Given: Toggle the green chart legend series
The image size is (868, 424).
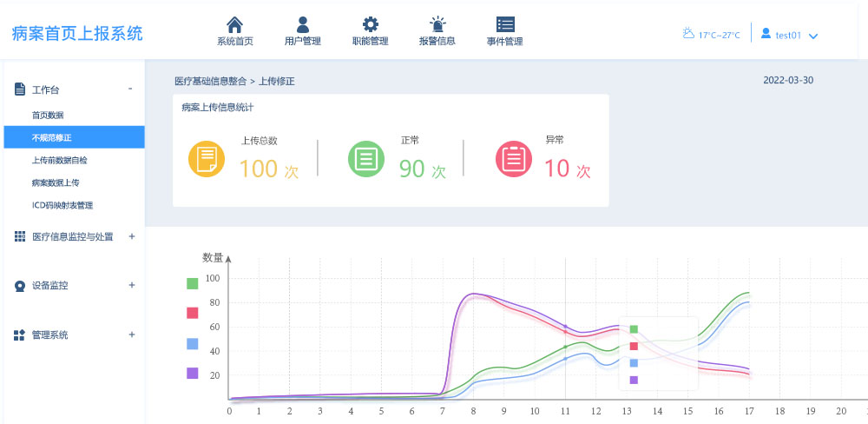Looking at the screenshot, I should pos(193,283).
